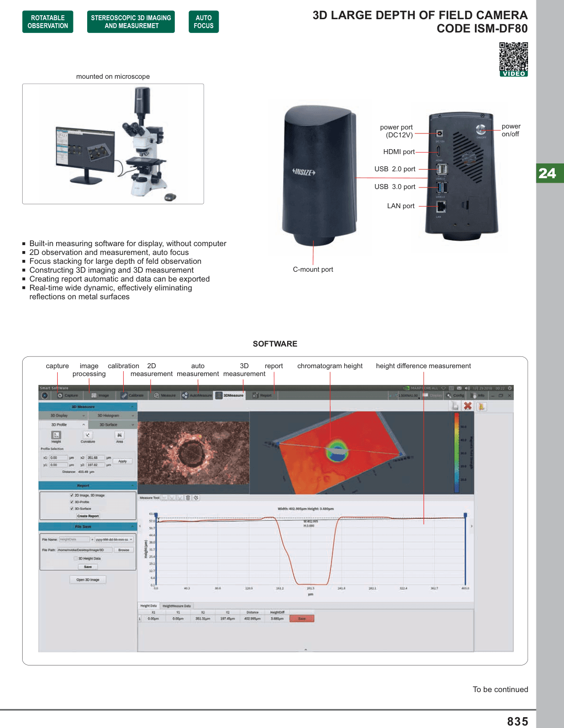Click the File Name HeightData field

click(74, 539)
